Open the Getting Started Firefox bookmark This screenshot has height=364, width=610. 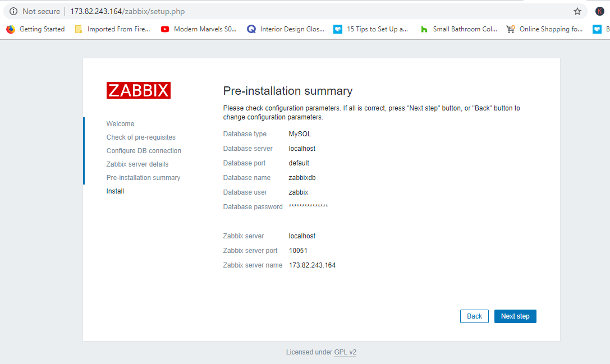(35, 29)
